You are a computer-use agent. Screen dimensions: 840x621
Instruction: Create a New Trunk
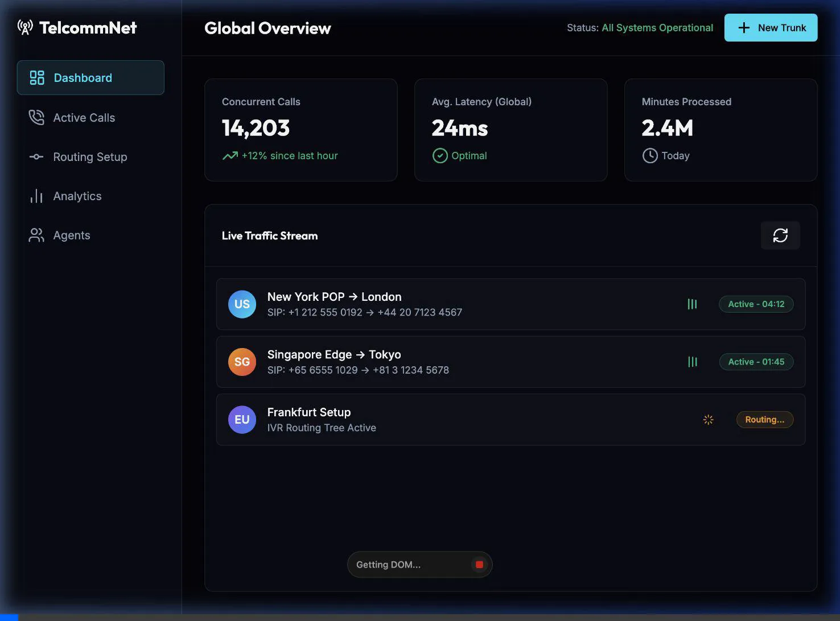click(771, 27)
